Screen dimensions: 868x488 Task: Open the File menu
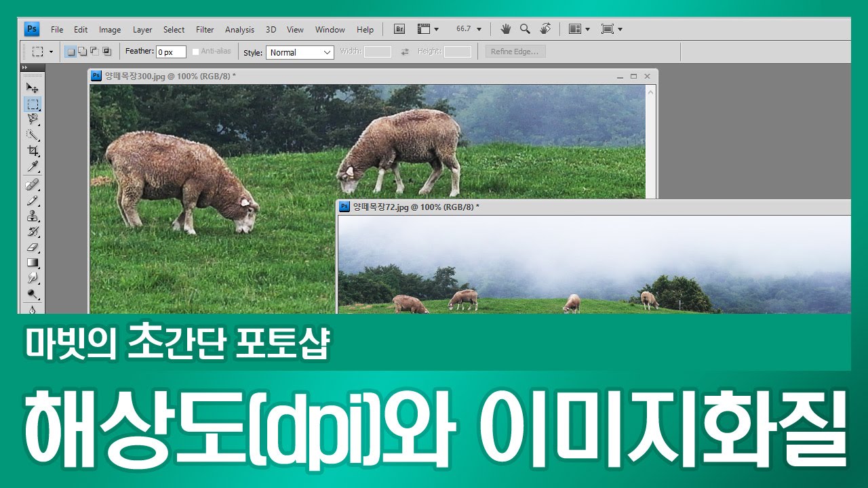pyautogui.click(x=57, y=30)
